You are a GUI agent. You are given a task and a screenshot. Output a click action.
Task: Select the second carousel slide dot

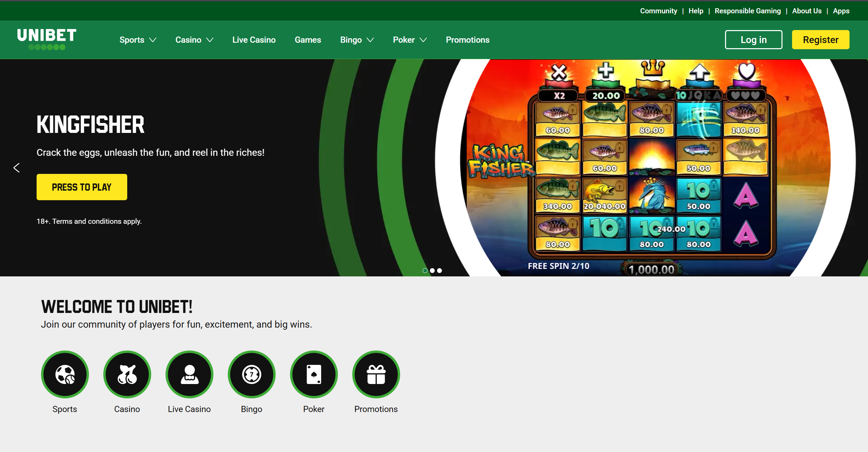432,271
